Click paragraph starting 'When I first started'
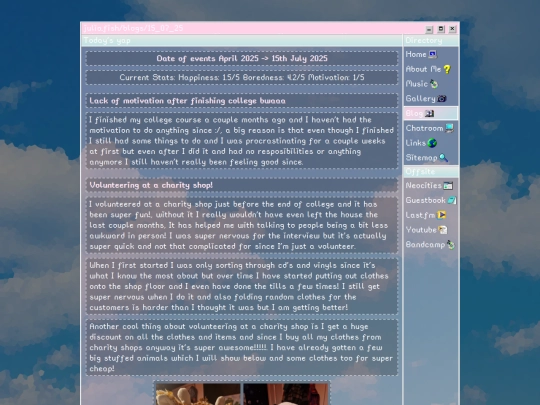Viewport: 540px width, 405px height. point(242,287)
